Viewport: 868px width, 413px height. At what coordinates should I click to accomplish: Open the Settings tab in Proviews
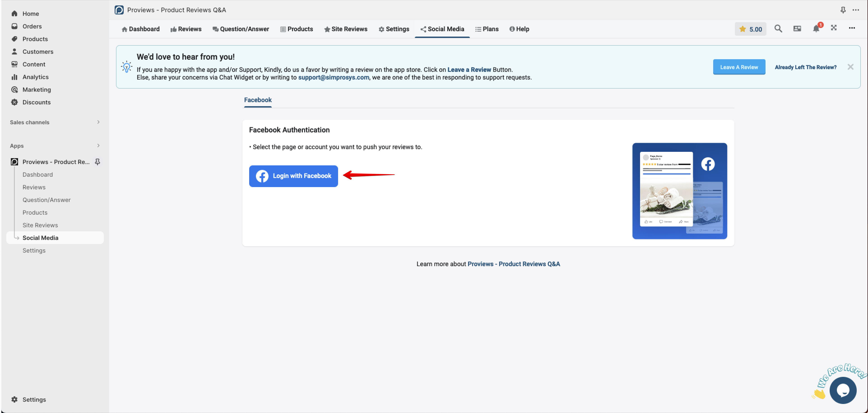click(394, 29)
